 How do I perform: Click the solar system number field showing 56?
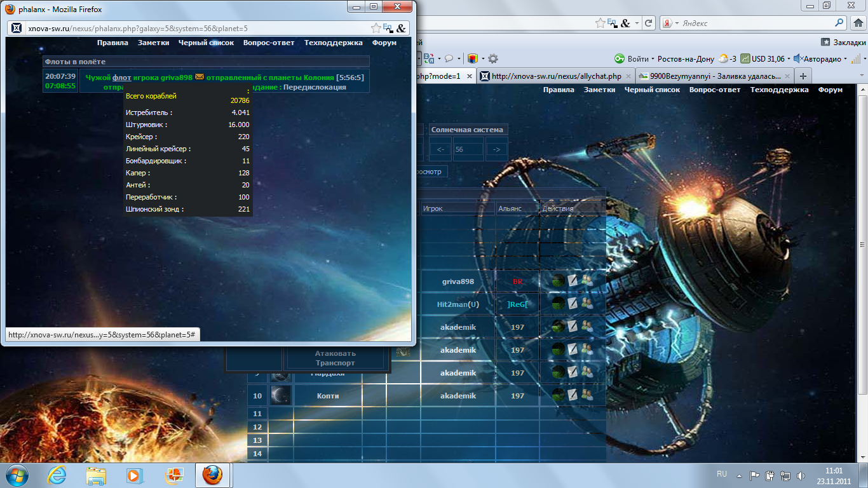click(468, 149)
